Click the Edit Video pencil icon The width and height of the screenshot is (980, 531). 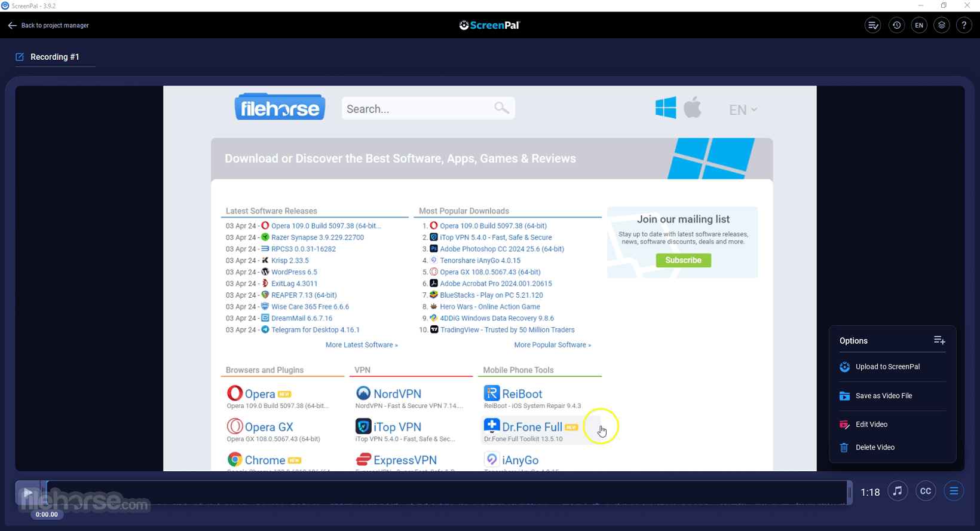844,425
